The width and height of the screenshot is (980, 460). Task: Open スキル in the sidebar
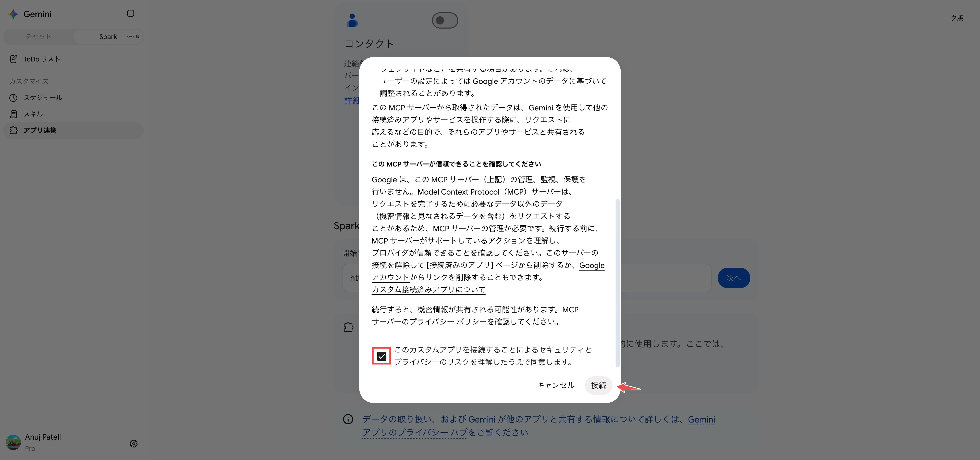click(x=73, y=114)
